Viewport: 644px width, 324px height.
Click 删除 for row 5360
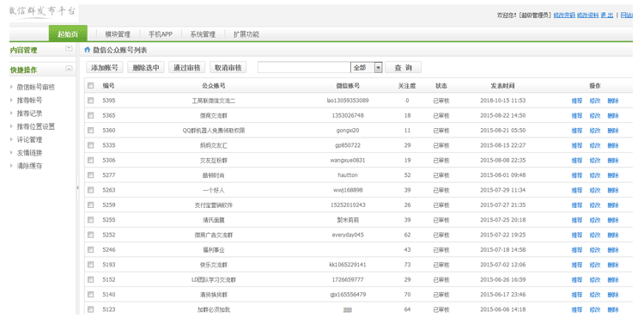(x=613, y=131)
